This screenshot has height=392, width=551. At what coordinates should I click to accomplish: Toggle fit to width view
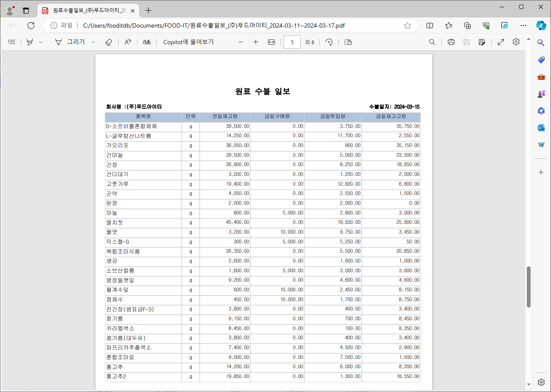tap(272, 42)
